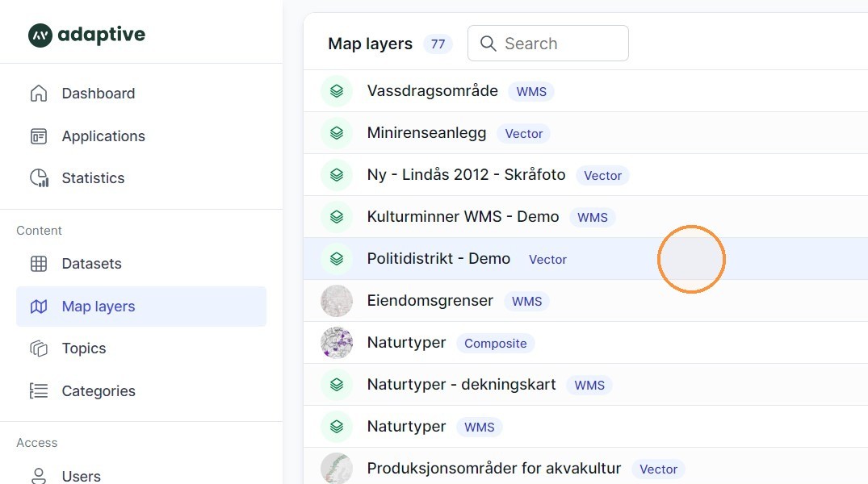The image size is (868, 484).
Task: Click the WMS tag on Vassdragsområde
Action: pyautogui.click(x=531, y=91)
